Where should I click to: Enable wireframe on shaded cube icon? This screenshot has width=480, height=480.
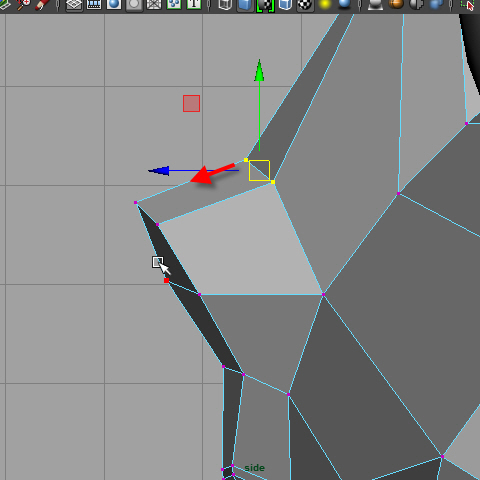coord(285,4)
